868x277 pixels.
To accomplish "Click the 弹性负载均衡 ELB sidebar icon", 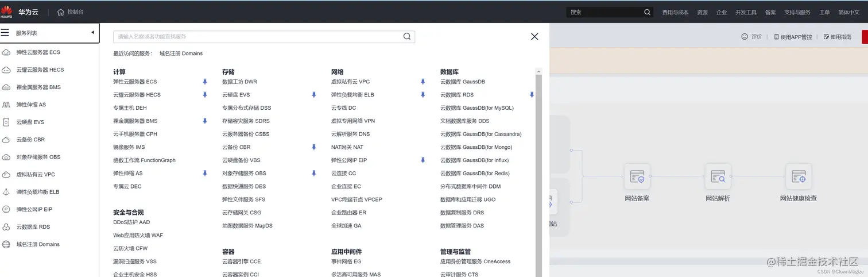I will [6, 192].
